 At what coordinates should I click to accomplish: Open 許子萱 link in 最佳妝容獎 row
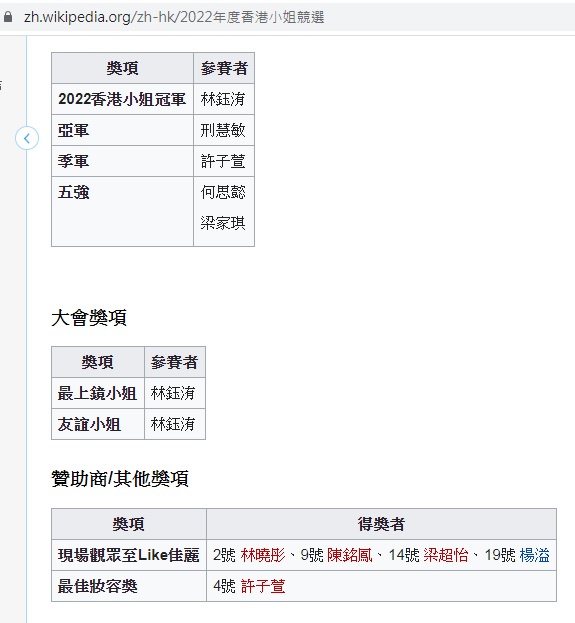coord(263,586)
